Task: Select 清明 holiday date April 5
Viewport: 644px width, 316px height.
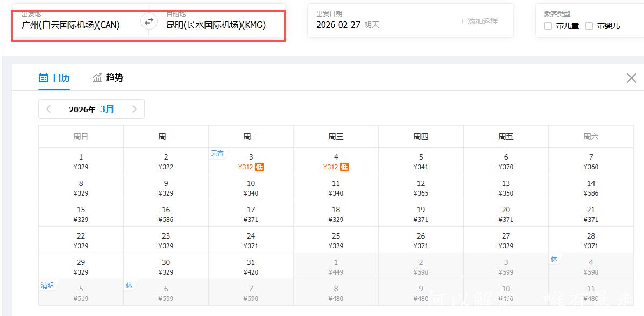Action: (x=81, y=293)
